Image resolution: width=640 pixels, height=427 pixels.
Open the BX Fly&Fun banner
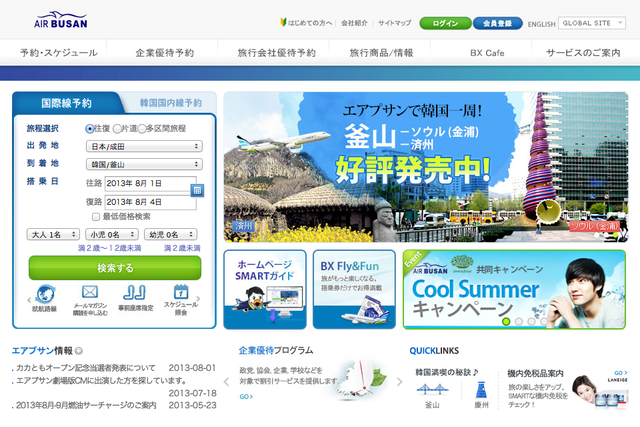[354, 289]
